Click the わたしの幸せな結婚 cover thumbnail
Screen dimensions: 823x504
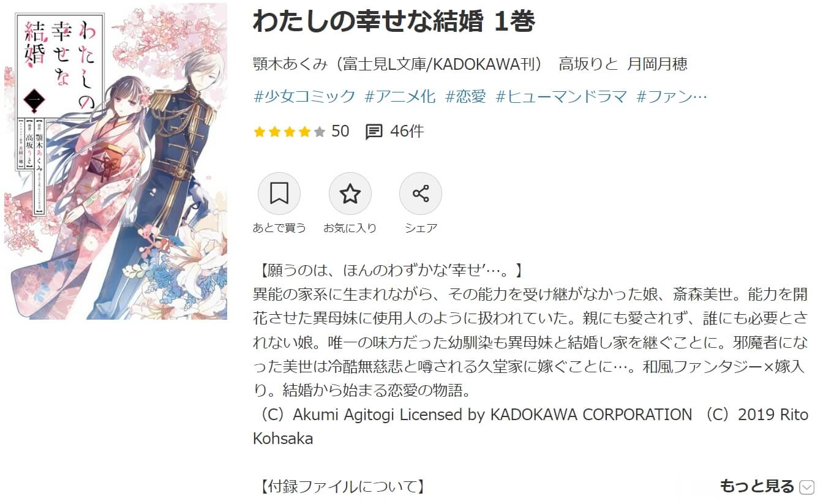[x=116, y=162]
